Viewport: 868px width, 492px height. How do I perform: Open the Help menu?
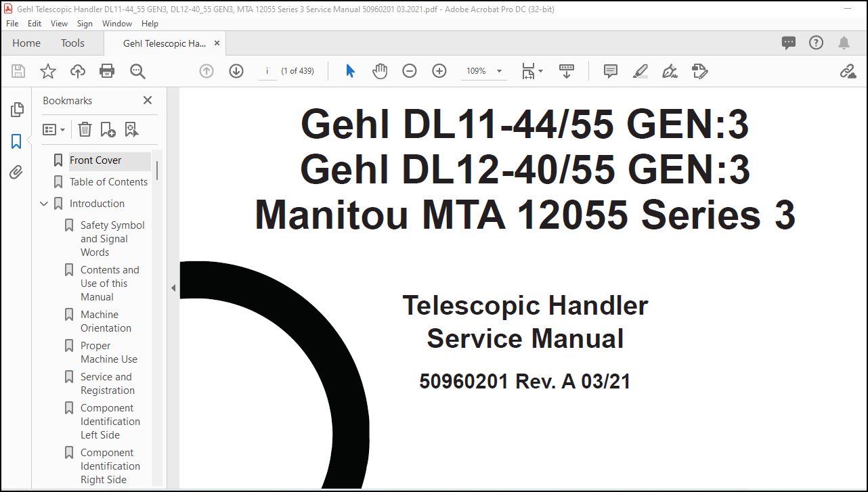pyautogui.click(x=150, y=23)
